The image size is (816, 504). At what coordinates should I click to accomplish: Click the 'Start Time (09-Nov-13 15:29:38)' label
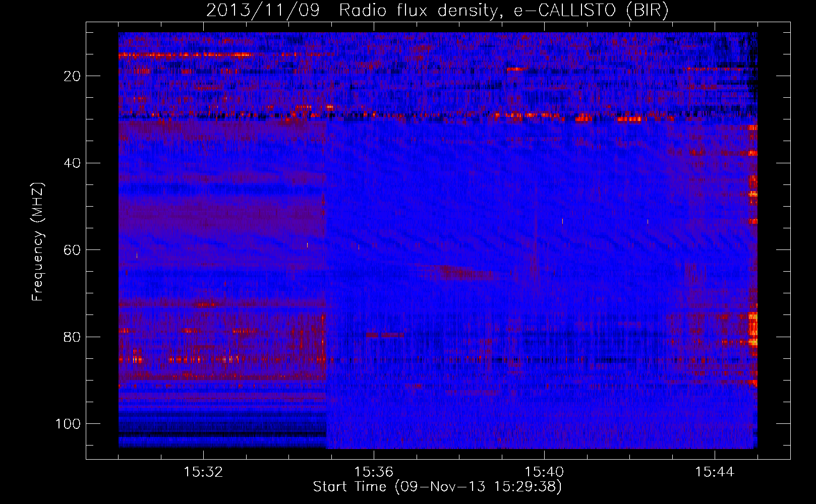[437, 487]
